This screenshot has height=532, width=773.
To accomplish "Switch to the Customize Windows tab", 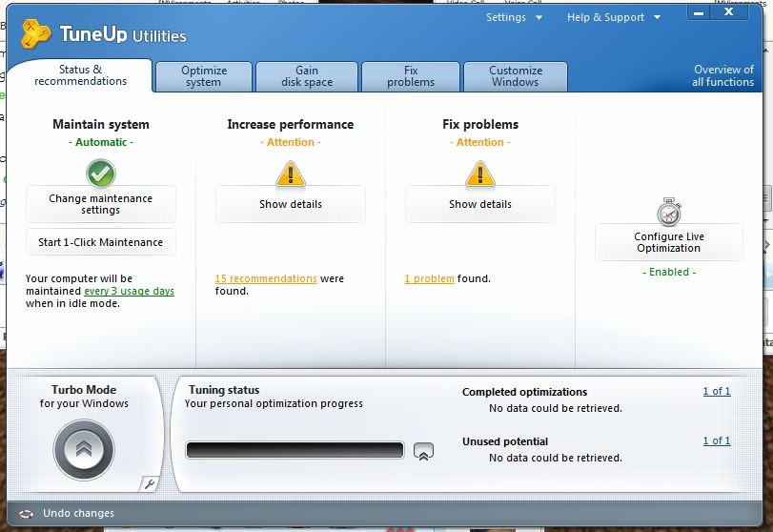I will pos(515,76).
